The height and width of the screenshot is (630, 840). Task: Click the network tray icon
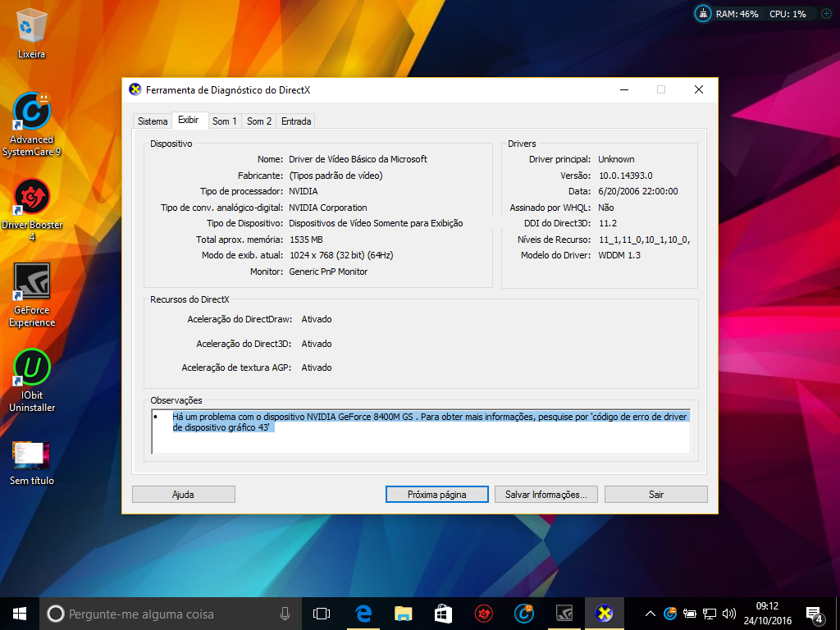pos(710,614)
